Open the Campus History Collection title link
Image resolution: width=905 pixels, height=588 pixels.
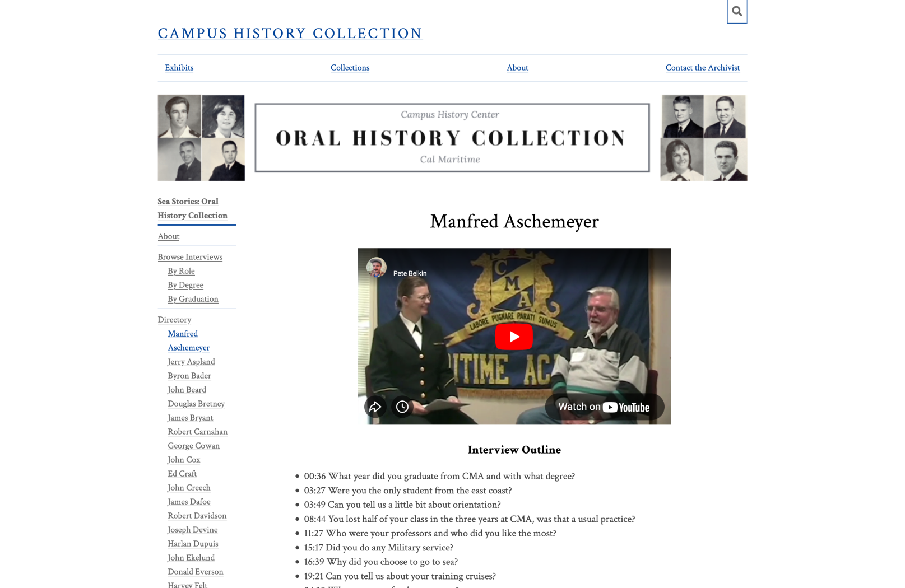point(290,34)
